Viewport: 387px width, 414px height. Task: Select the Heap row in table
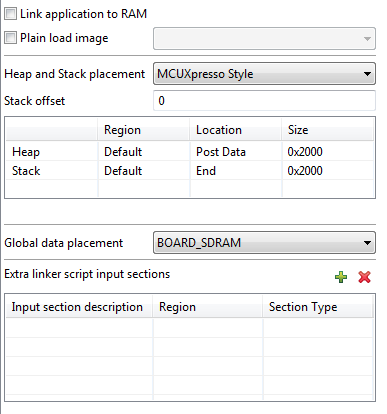click(x=190, y=152)
